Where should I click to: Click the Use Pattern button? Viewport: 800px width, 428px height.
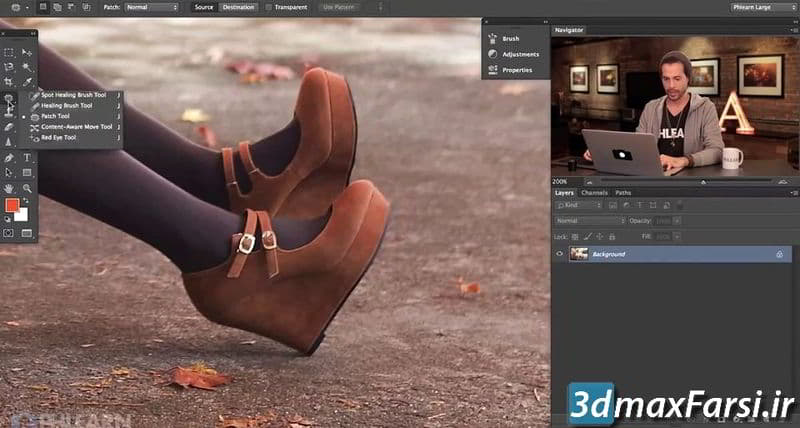pos(338,8)
